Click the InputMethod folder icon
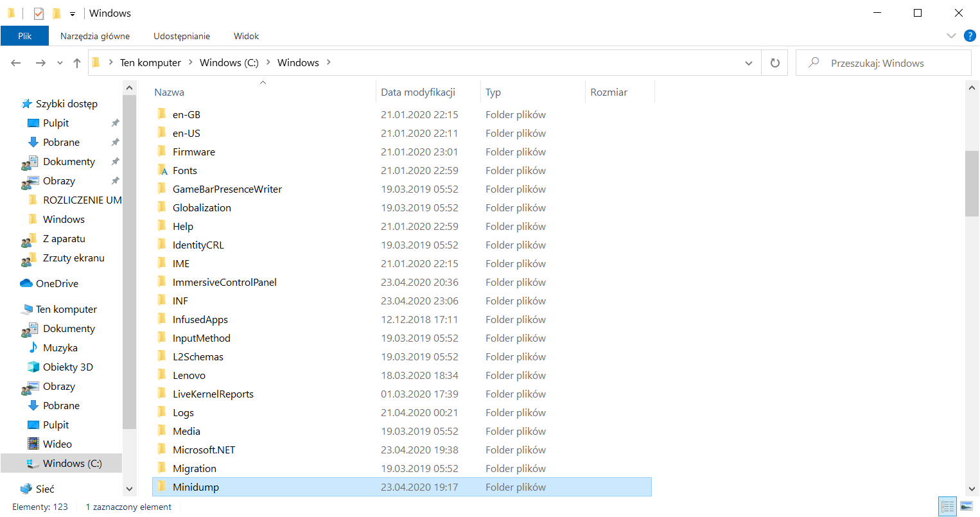This screenshot has height=517, width=980. pos(162,338)
